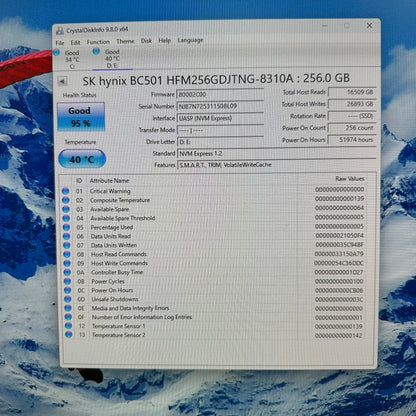Click the raw value 000000000003C
The height and width of the screenshot is (416, 416).
339,299
